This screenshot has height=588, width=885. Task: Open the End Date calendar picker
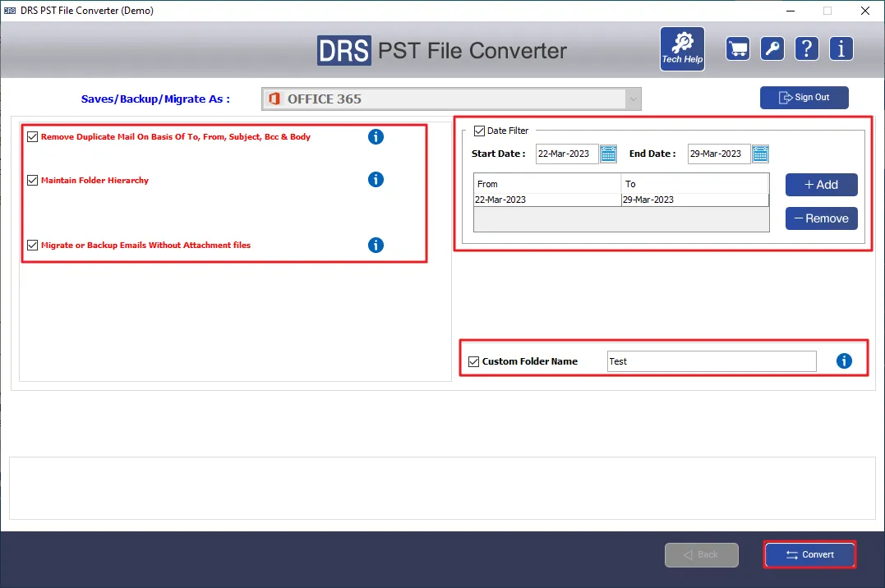coord(760,154)
